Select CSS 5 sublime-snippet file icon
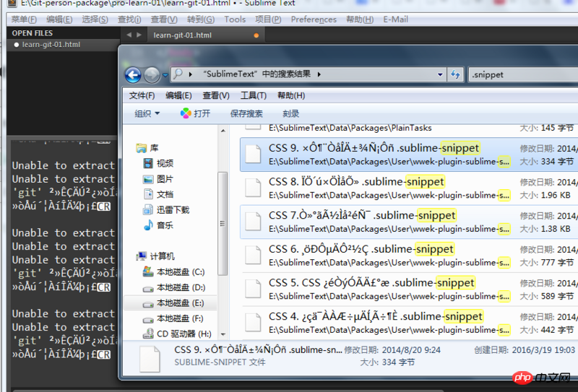The height and width of the screenshot is (392, 578). 254,289
